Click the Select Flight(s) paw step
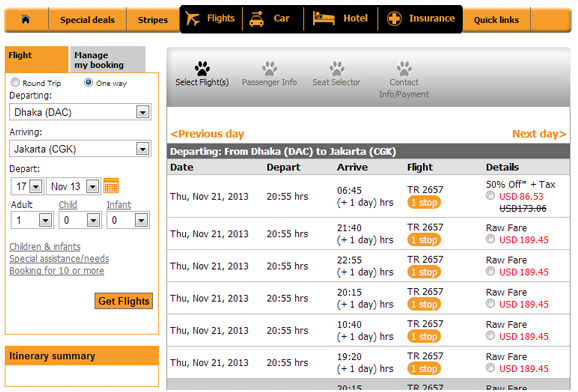 click(202, 74)
